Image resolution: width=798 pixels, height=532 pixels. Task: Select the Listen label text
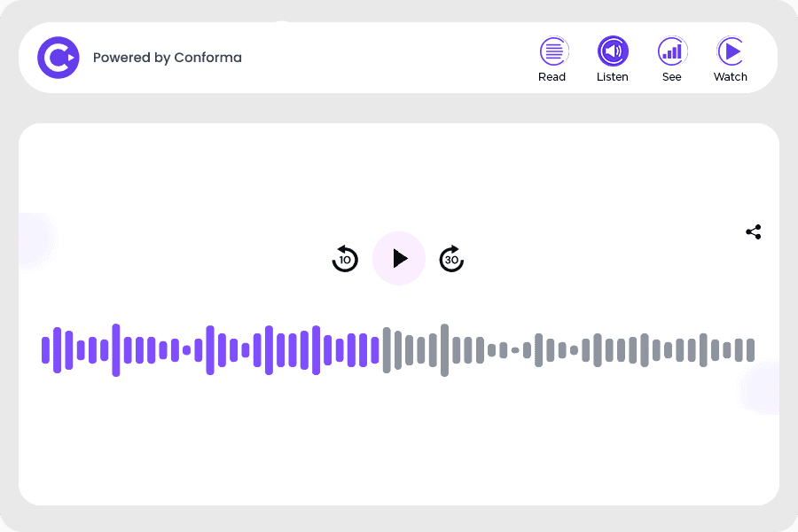tap(612, 77)
